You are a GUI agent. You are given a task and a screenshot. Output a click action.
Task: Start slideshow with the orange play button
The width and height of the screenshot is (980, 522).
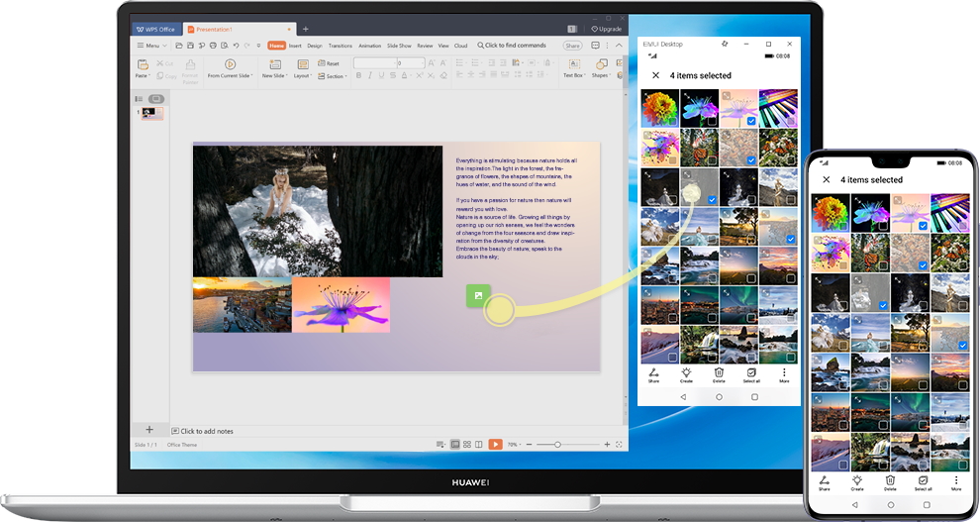[x=495, y=445]
